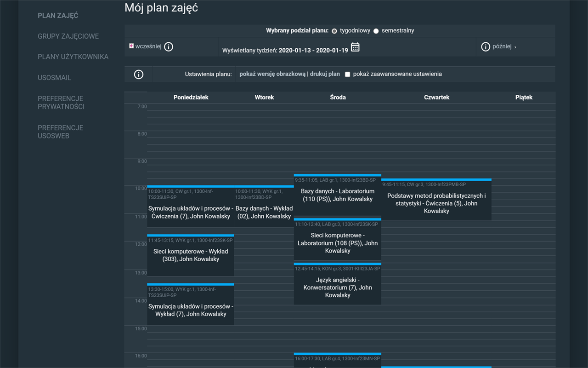Click Środa column header
This screenshot has width=588, height=368.
[x=338, y=98]
